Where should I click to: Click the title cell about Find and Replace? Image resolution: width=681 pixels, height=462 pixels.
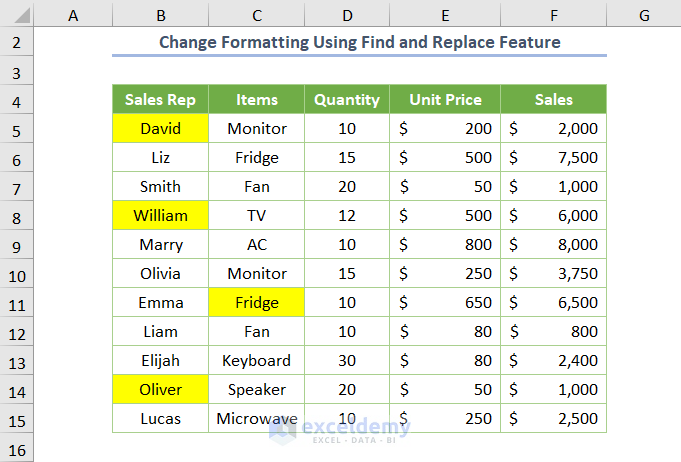pos(359,43)
